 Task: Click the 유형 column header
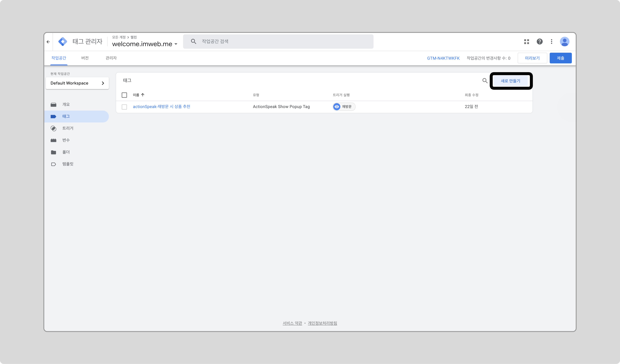point(256,95)
